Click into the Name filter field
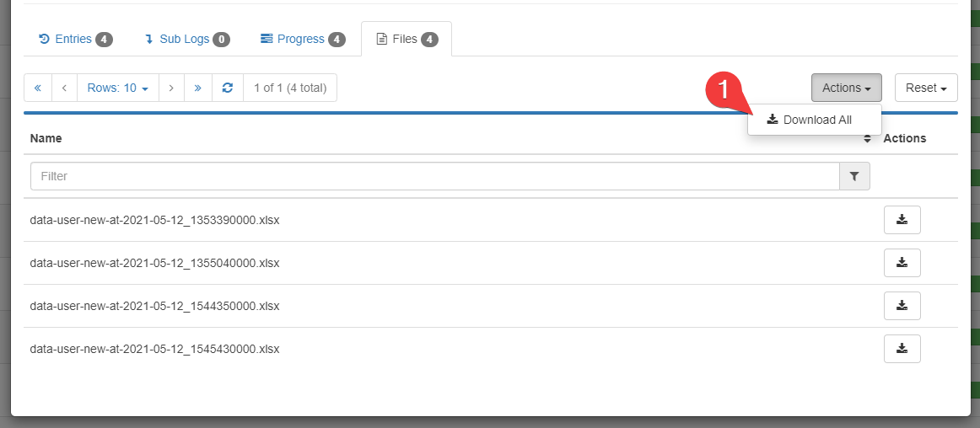Image resolution: width=980 pixels, height=428 pixels. point(434,176)
